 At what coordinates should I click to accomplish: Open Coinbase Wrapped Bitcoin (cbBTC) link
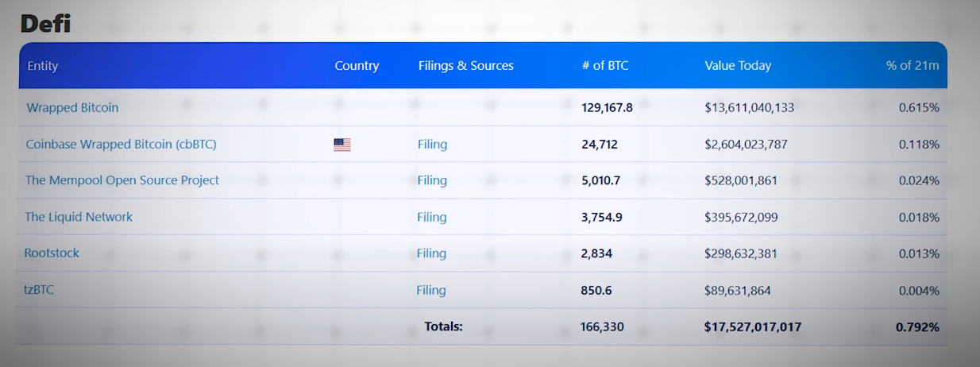(x=121, y=144)
